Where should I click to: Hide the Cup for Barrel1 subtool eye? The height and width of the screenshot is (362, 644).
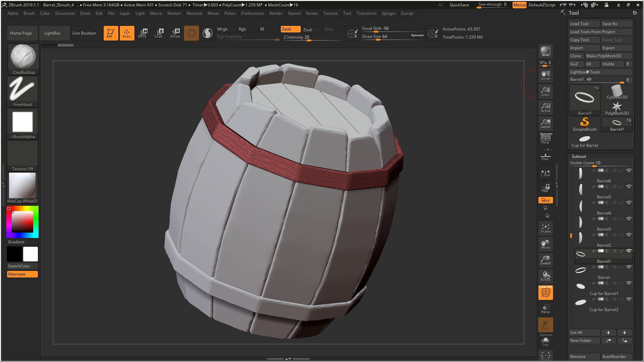coord(629,283)
